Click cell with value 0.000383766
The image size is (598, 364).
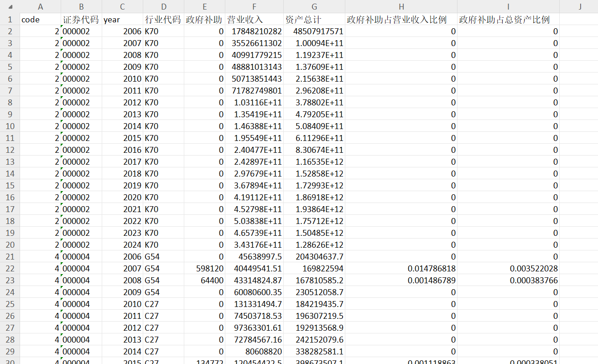(x=509, y=281)
